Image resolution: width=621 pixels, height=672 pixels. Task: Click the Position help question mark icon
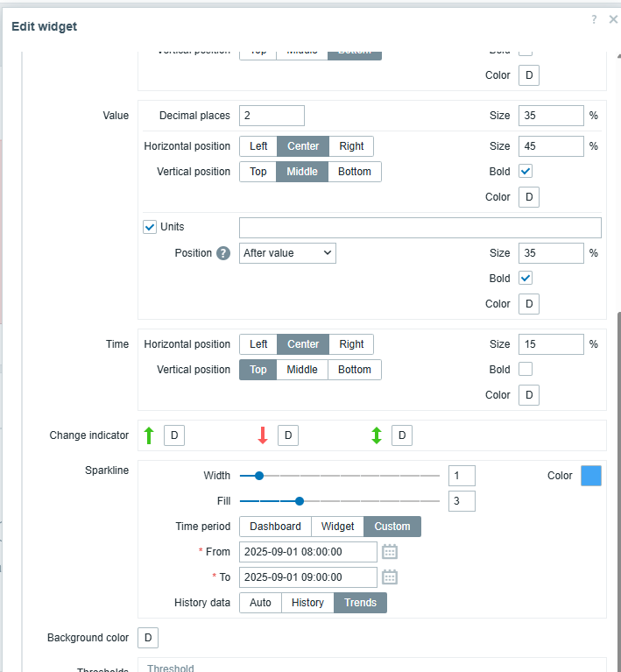[223, 253]
